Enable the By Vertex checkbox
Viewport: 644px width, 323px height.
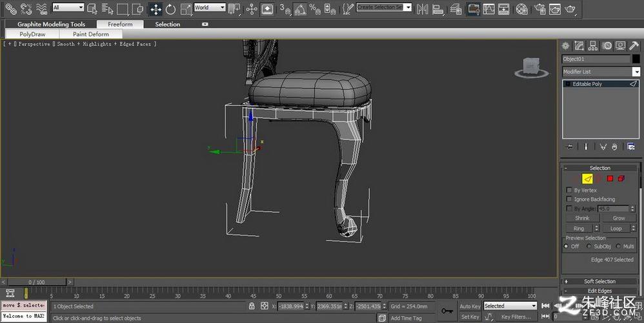[569, 190]
